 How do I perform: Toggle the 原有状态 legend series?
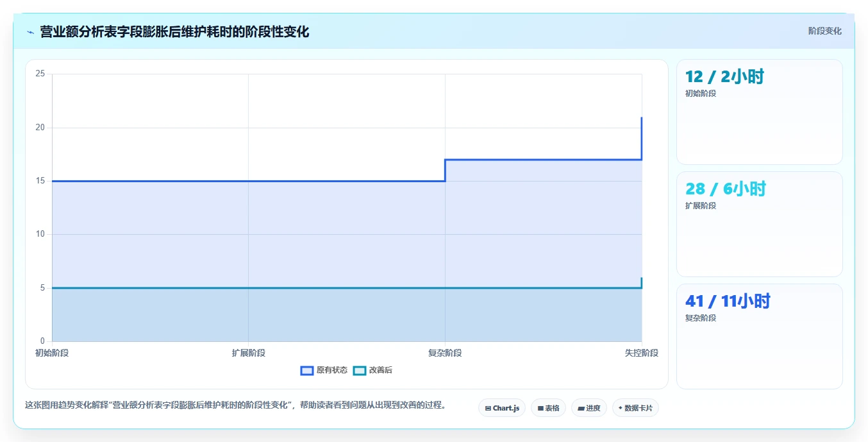click(x=324, y=370)
